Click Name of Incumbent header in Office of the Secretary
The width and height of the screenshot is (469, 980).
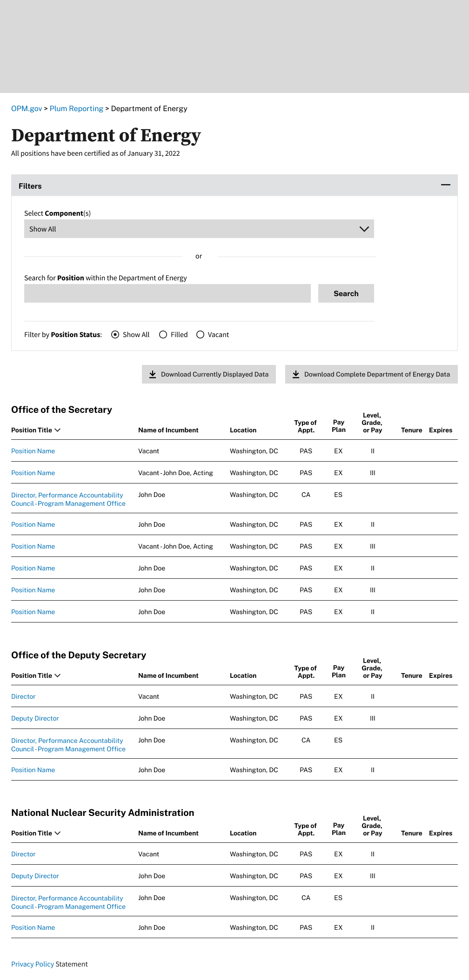168,430
